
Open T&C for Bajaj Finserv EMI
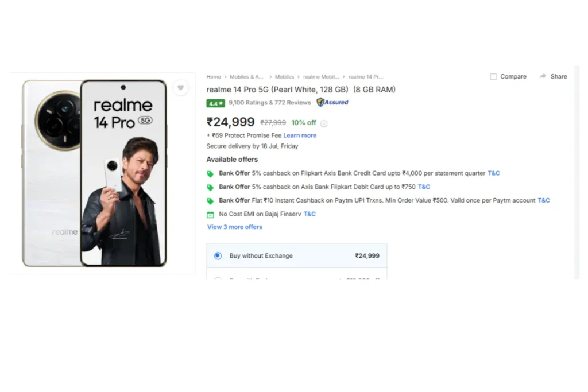(x=310, y=214)
